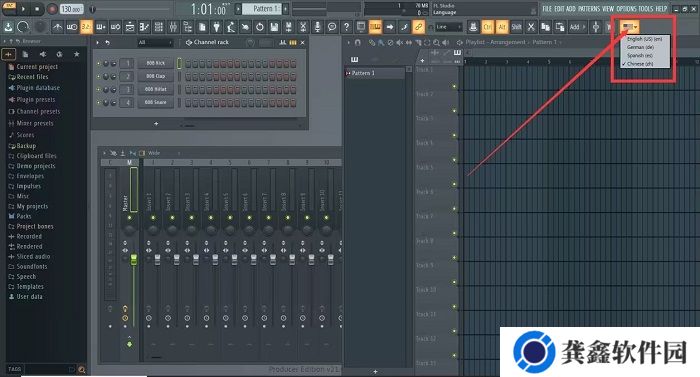Viewport: 700px width, 377px height.
Task: Click the round record button
Action: pos(52,9)
